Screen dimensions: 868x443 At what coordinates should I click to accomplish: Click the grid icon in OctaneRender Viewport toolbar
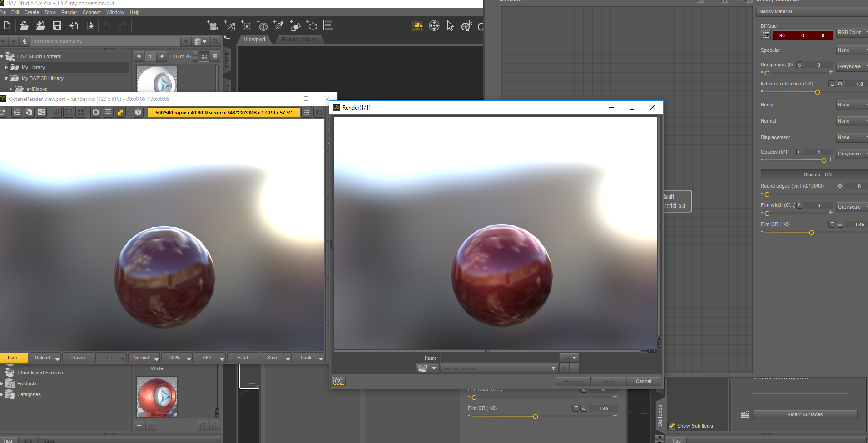[108, 112]
